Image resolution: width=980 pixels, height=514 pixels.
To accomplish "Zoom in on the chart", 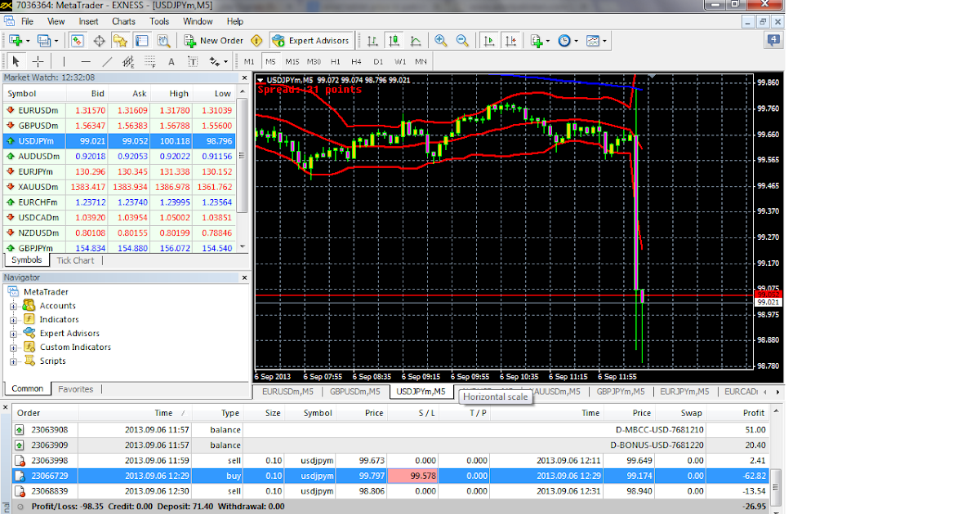I will 441,40.
